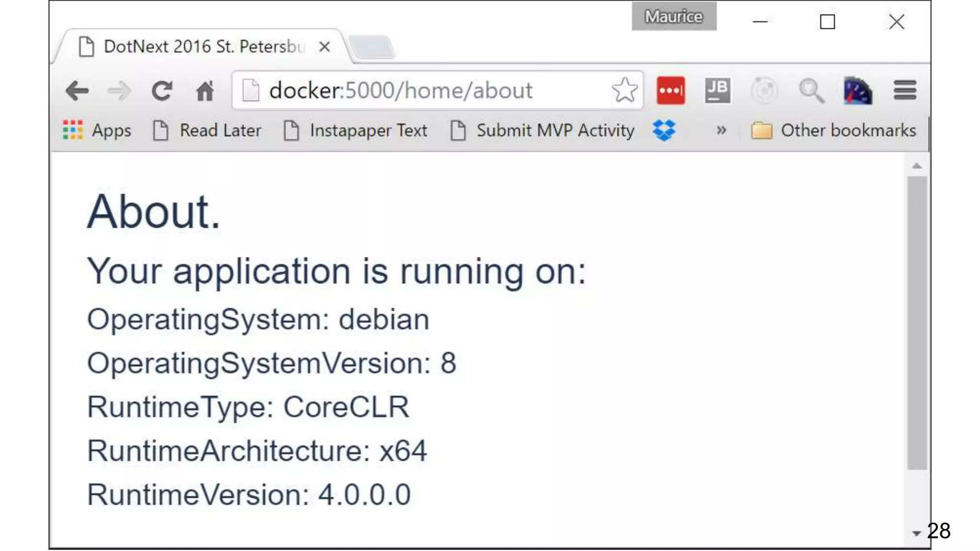Click the Dropbox bookmark icon
The image size is (980, 551).
click(664, 130)
